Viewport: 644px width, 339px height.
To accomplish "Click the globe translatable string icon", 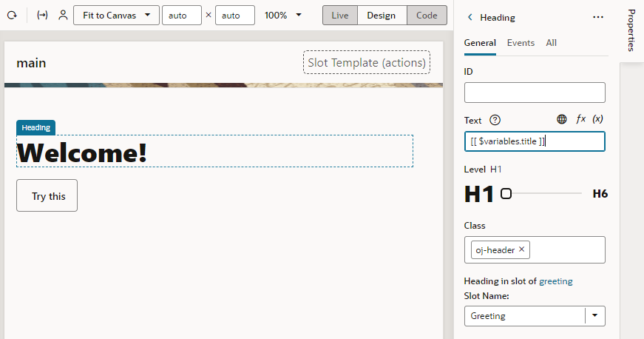I will coord(561,119).
